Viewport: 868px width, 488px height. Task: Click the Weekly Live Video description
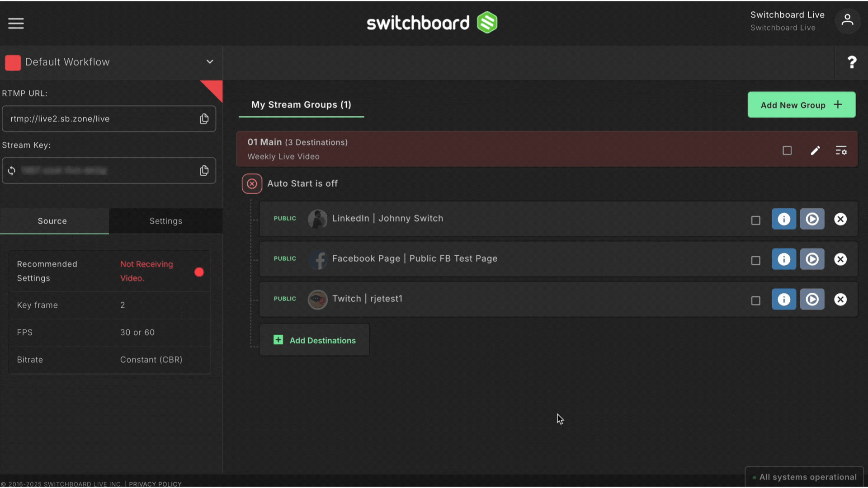[283, 157]
